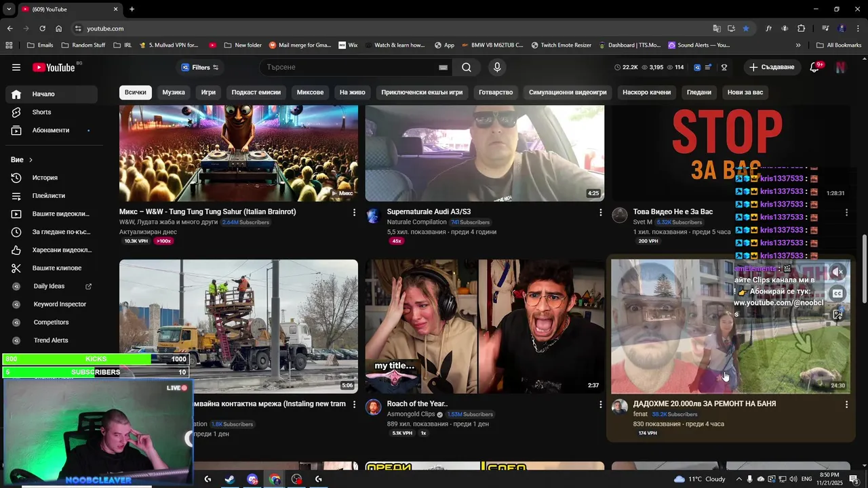Open Steam from the taskbar
Viewport: 868px width, 488px height.
pos(230,479)
